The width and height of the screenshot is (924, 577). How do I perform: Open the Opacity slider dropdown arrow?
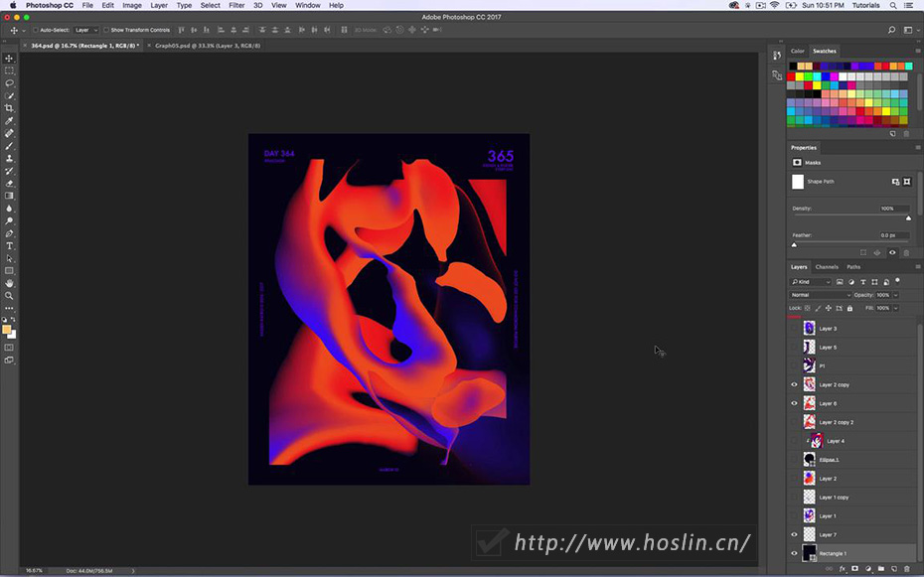tap(896, 295)
